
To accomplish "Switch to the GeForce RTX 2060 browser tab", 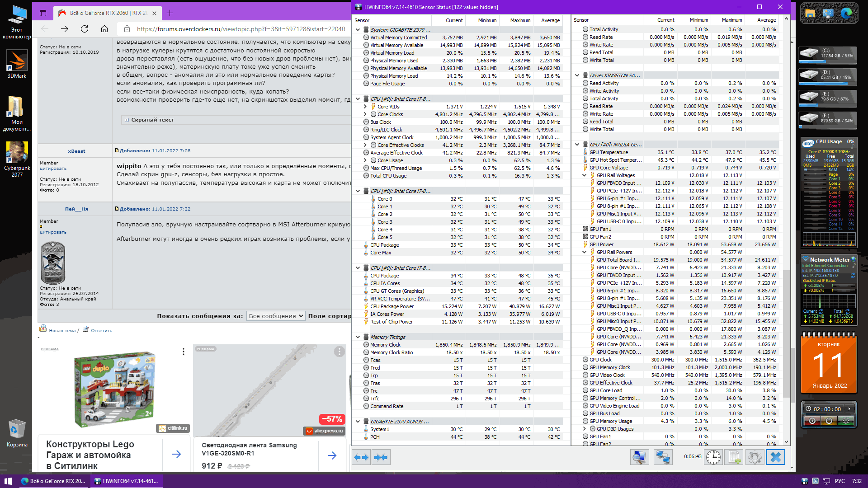I will (x=107, y=13).
